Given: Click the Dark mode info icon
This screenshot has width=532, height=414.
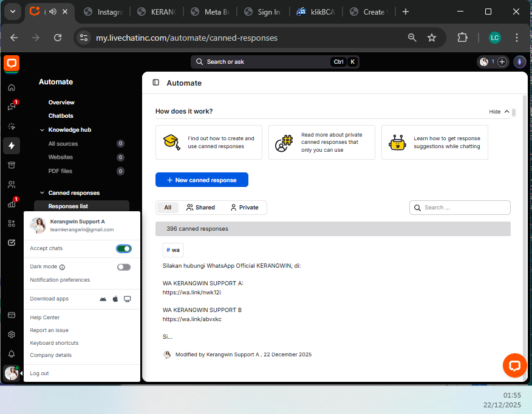Looking at the screenshot, I should [62, 267].
